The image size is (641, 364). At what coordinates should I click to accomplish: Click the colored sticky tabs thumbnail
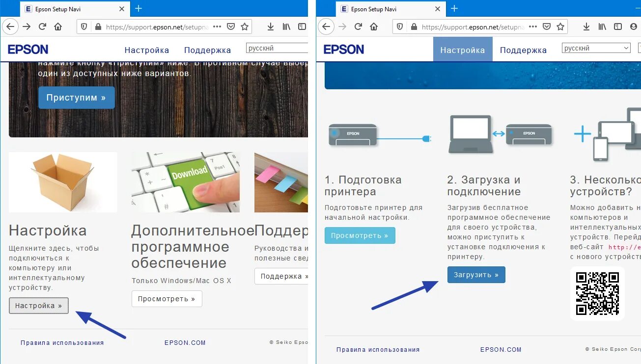click(281, 182)
